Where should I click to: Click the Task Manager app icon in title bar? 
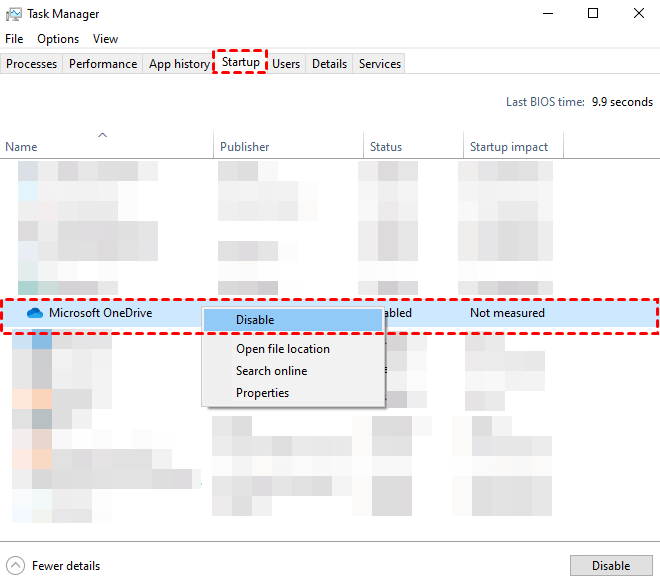tap(13, 14)
